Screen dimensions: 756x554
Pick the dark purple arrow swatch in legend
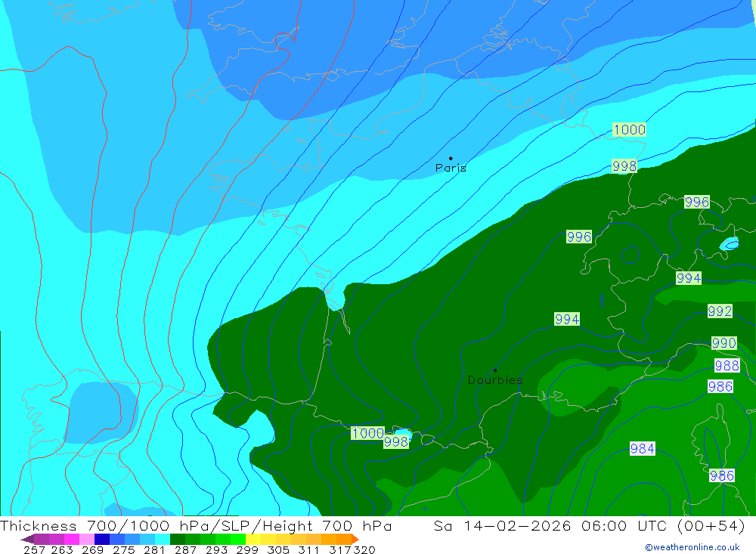(27, 539)
